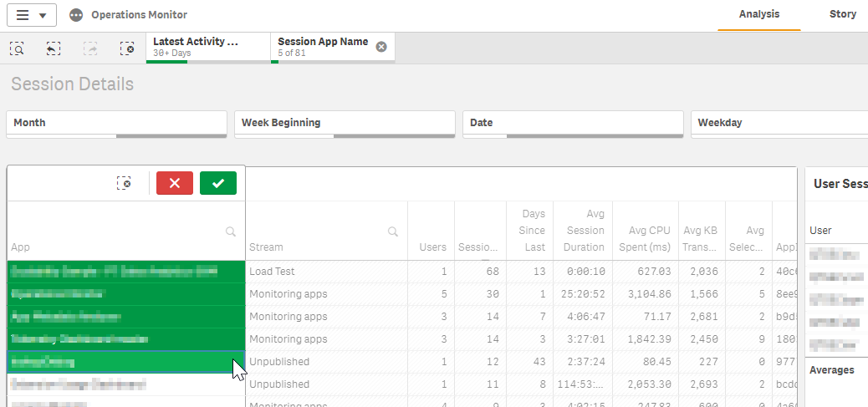Deselect the app with 4:06:47 duration
868x407 pixels.
126,317
